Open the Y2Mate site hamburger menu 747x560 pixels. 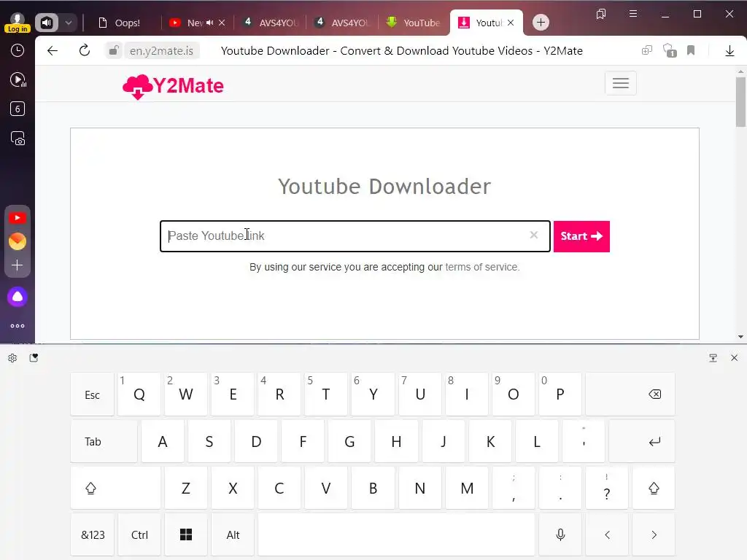click(620, 83)
